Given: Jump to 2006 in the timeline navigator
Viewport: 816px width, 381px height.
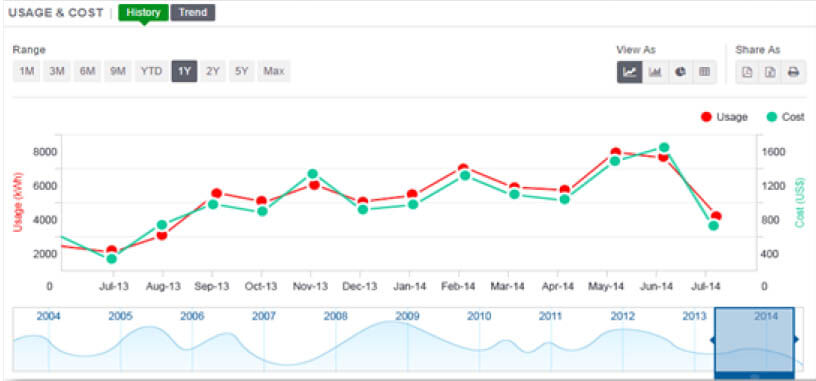Looking at the screenshot, I should (x=192, y=316).
